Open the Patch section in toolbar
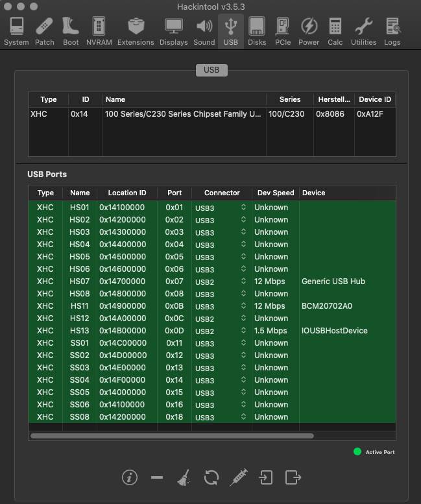Viewport: 421px width, 504px height. pyautogui.click(x=44, y=32)
